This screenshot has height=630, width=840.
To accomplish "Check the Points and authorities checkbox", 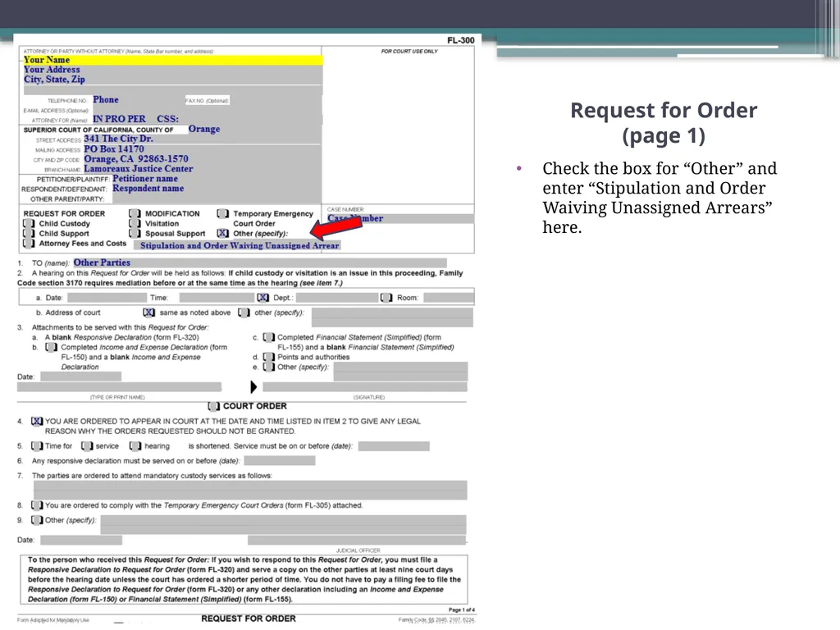I will (269, 357).
